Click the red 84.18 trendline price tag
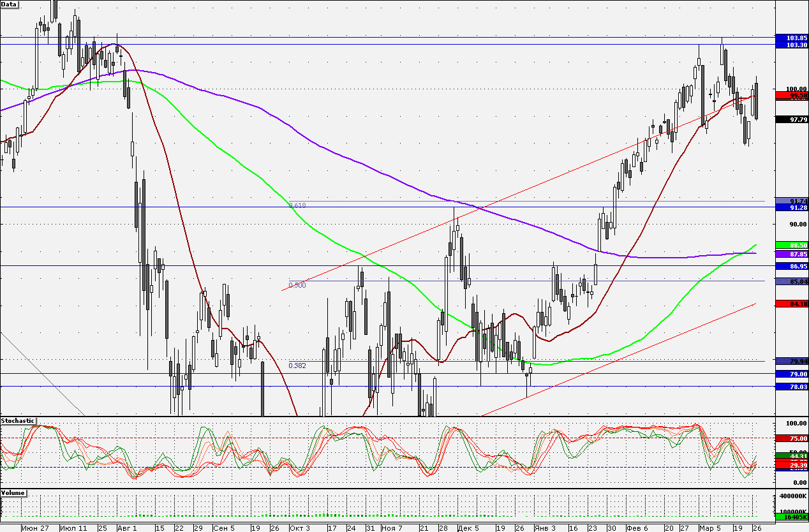This screenshot has height=532, width=809. click(792, 304)
